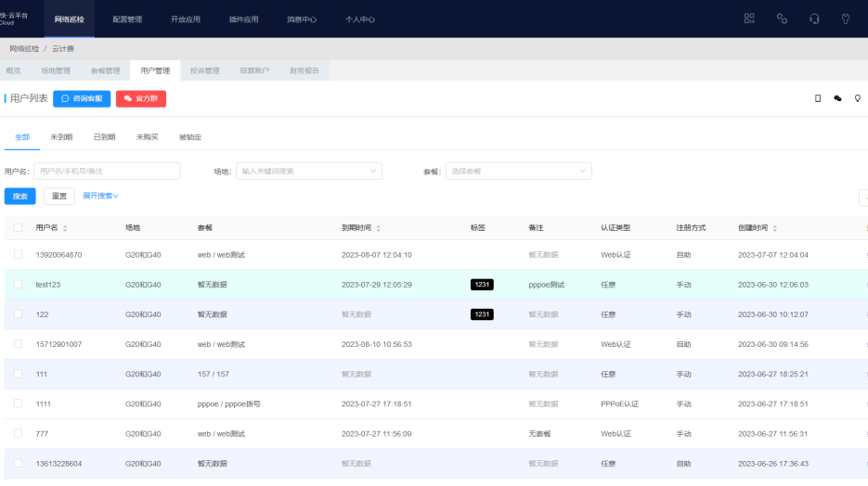Open 网络巡检 in top navigation
This screenshot has width=868, height=486.
[x=70, y=19]
